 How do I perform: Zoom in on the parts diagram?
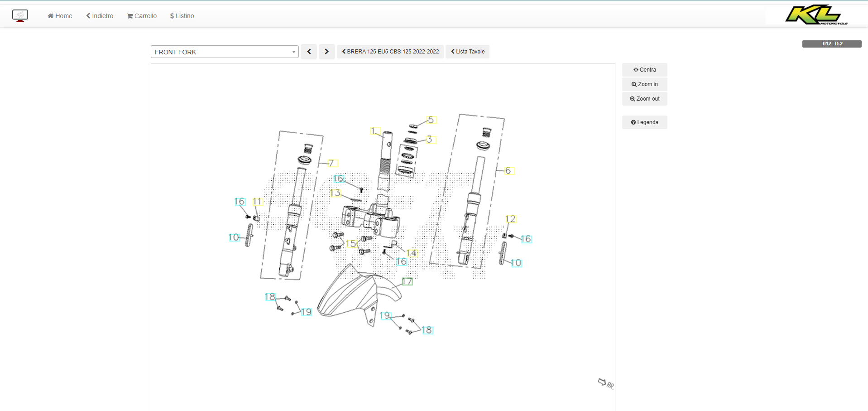(x=644, y=84)
